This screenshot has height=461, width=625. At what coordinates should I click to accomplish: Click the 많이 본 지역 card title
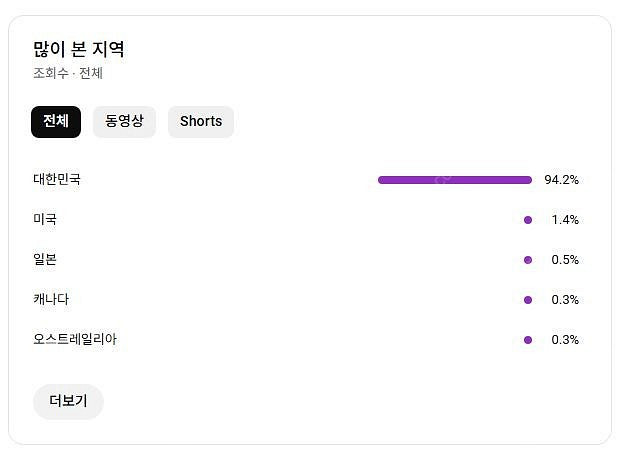pos(79,49)
